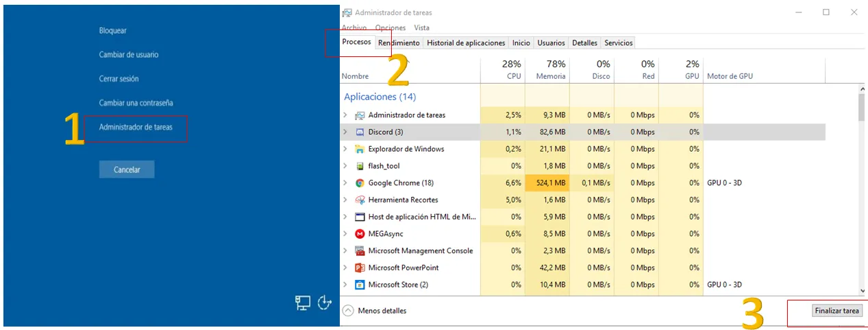Sort by the Nombre column header
This screenshot has height=330, width=868.
coord(410,70)
